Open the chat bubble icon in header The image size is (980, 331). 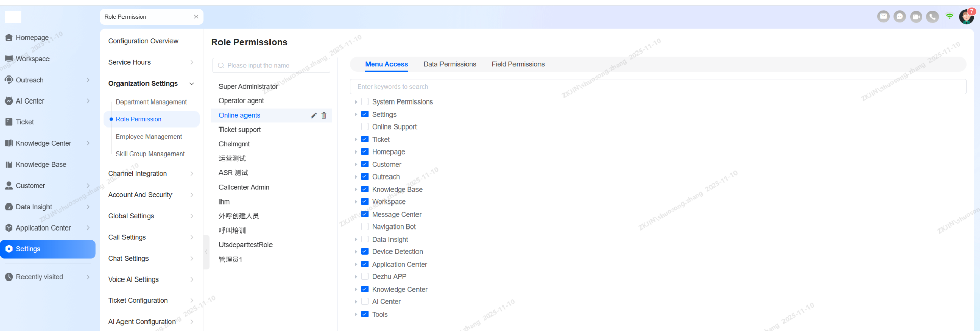click(x=899, y=16)
